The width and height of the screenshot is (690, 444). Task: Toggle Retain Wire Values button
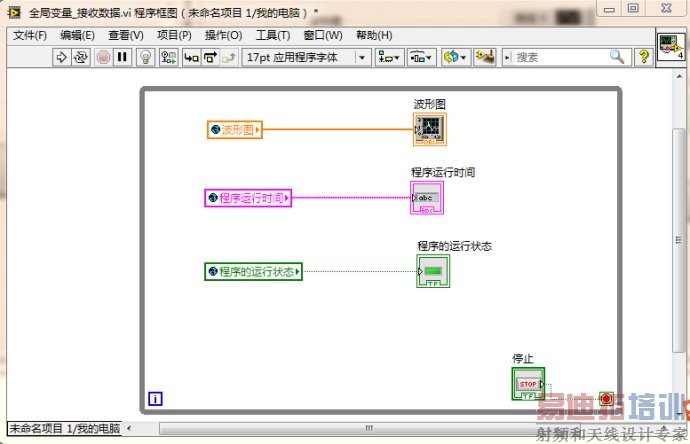click(x=169, y=57)
